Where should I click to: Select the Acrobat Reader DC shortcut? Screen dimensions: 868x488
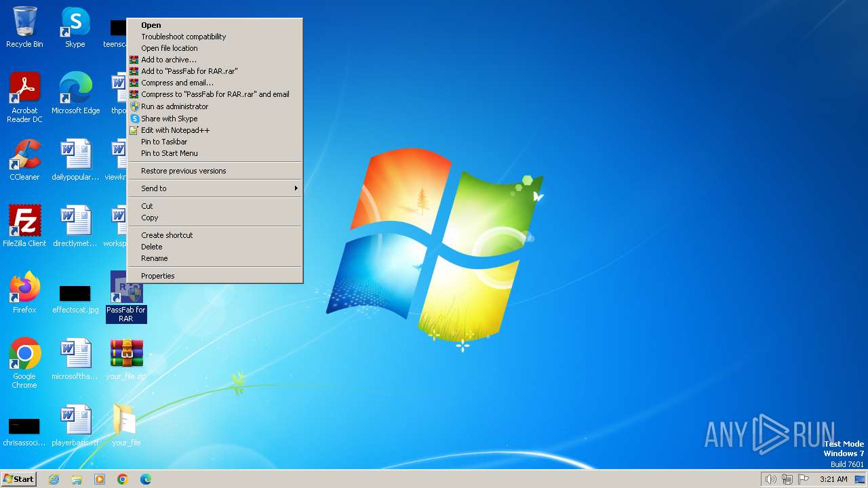(x=24, y=98)
